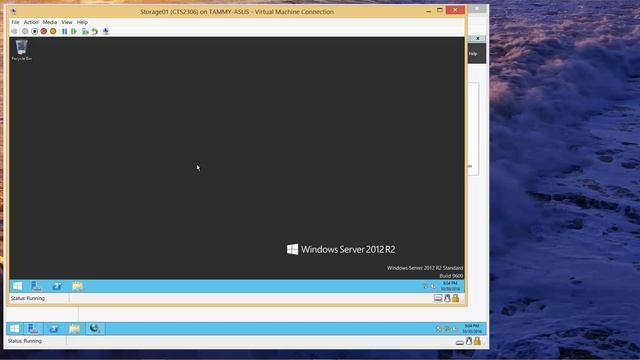Launch PowerShell from the Storage01 VM taskbar
The image size is (640, 360).
tap(57, 286)
